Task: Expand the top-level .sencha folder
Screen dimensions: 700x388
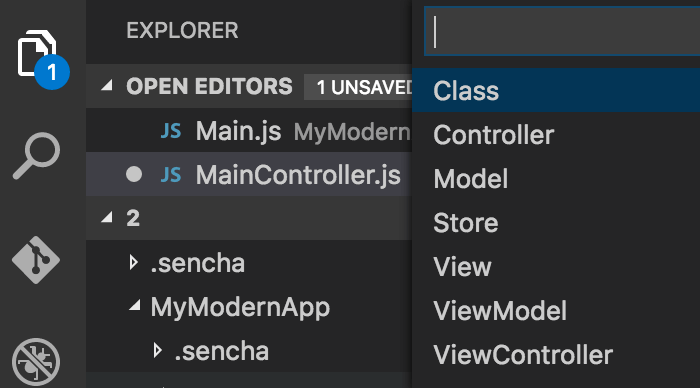Action: pos(133,263)
